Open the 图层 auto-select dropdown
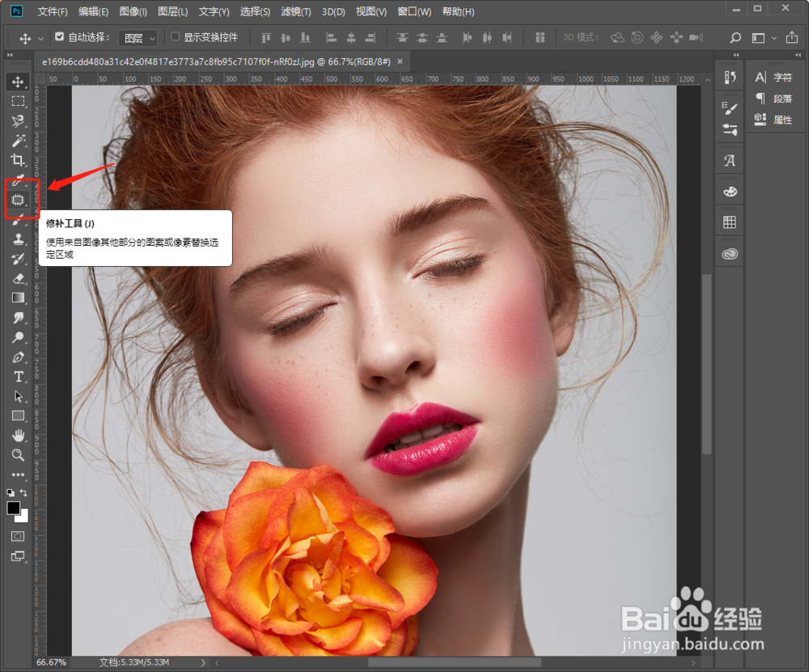Viewport: 809px width, 672px height. (138, 38)
